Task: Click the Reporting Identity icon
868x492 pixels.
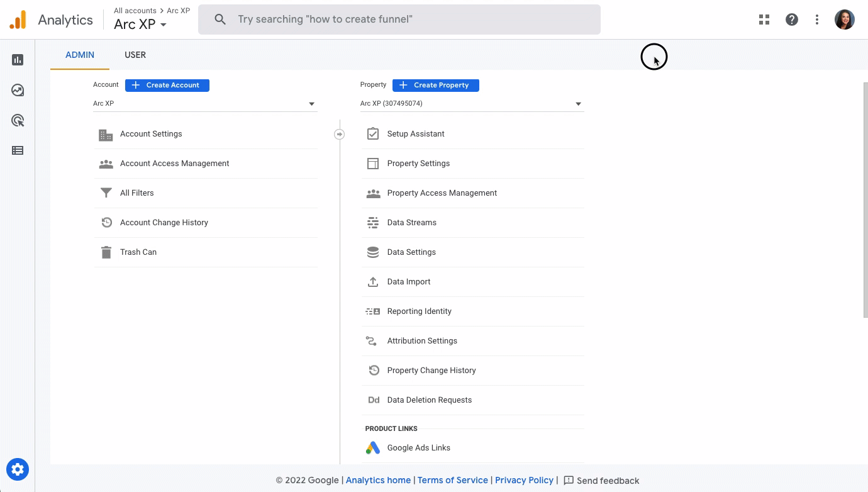Action: pos(373,311)
